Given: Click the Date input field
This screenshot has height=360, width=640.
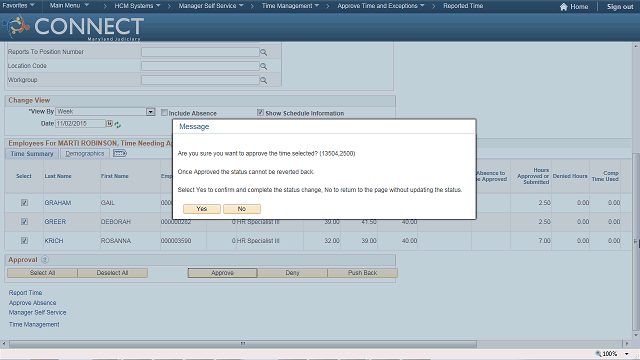Looking at the screenshot, I should [80, 124].
